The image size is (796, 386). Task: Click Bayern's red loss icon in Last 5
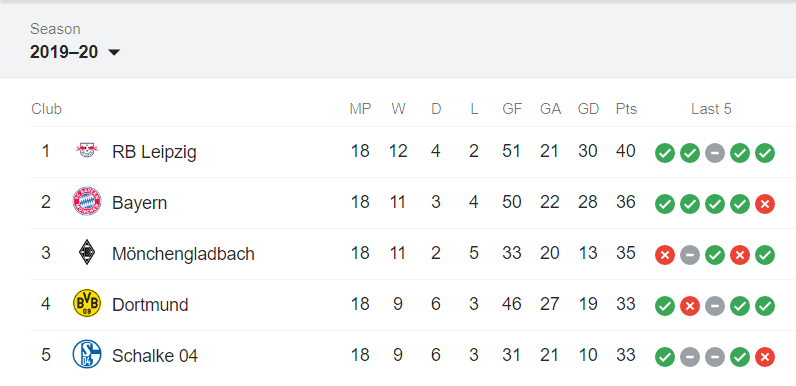pos(765,204)
